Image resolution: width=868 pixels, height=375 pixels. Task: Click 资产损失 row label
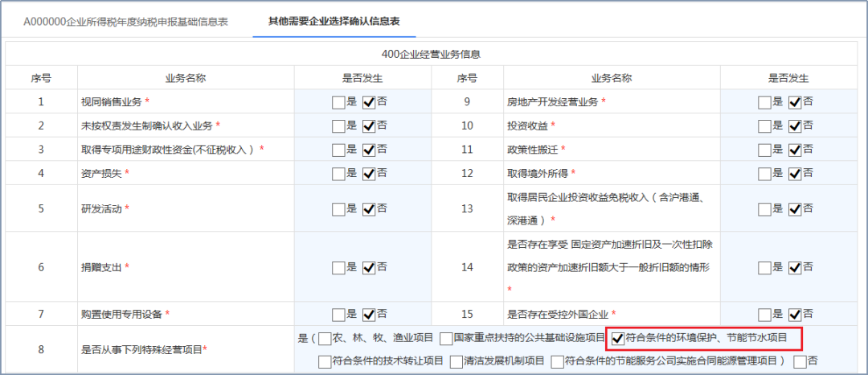100,173
